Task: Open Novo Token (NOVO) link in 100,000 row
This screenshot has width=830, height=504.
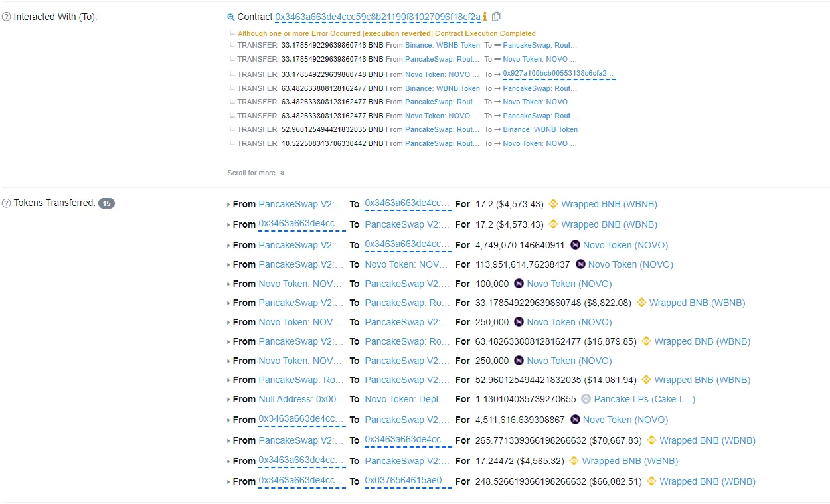Action: (569, 284)
